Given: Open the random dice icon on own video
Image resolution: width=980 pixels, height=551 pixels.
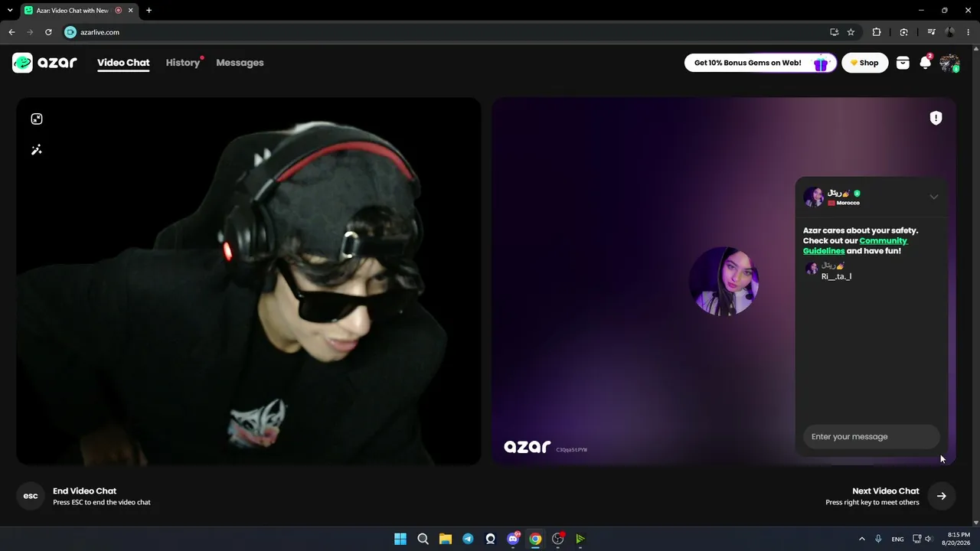Looking at the screenshot, I should tap(37, 119).
